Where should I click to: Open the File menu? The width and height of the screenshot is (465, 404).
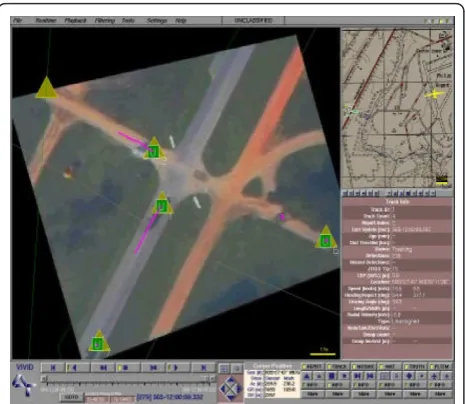(x=17, y=21)
